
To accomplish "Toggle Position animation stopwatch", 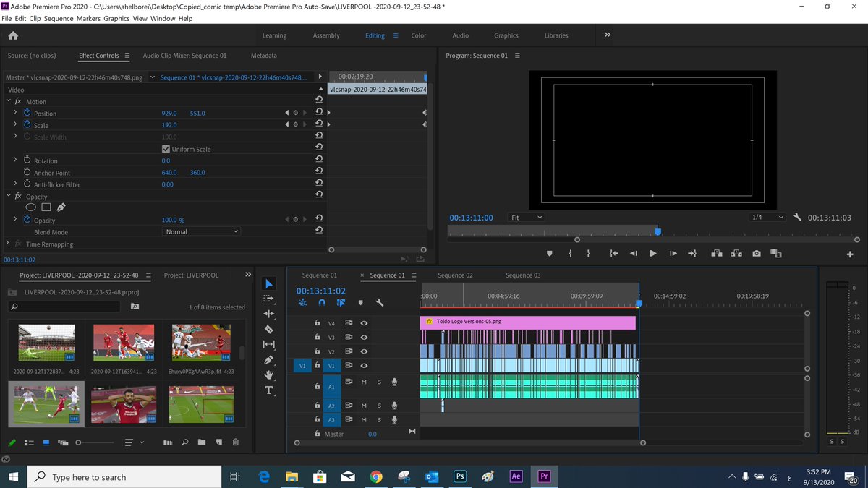I will pyautogui.click(x=27, y=113).
